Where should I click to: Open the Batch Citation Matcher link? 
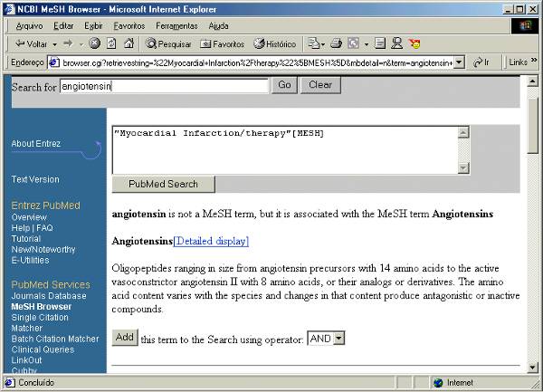point(55,339)
